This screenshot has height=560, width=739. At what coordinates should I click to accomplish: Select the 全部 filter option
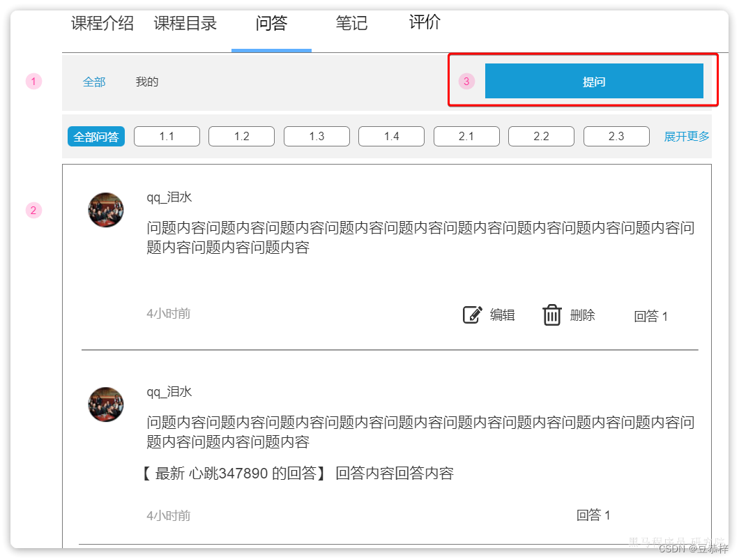(94, 82)
